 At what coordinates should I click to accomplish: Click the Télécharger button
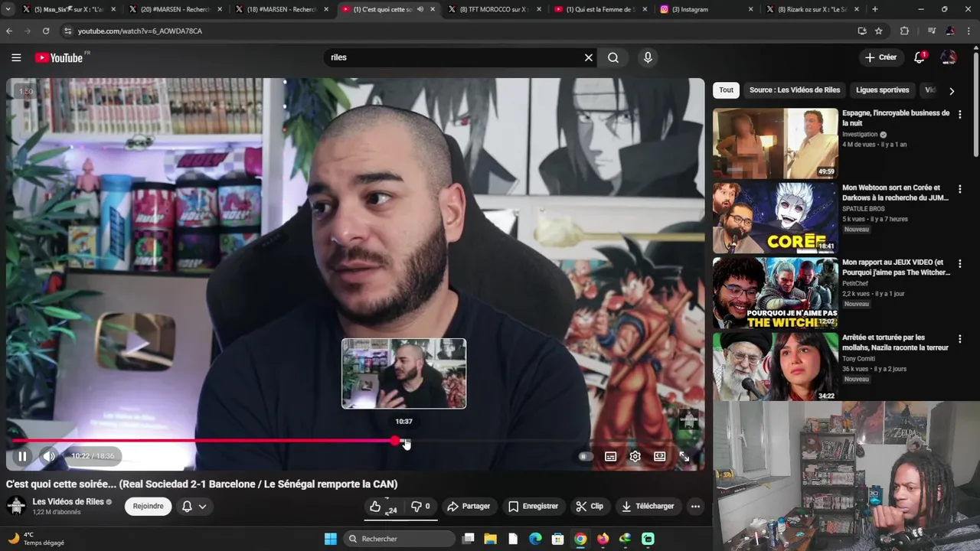(x=648, y=506)
